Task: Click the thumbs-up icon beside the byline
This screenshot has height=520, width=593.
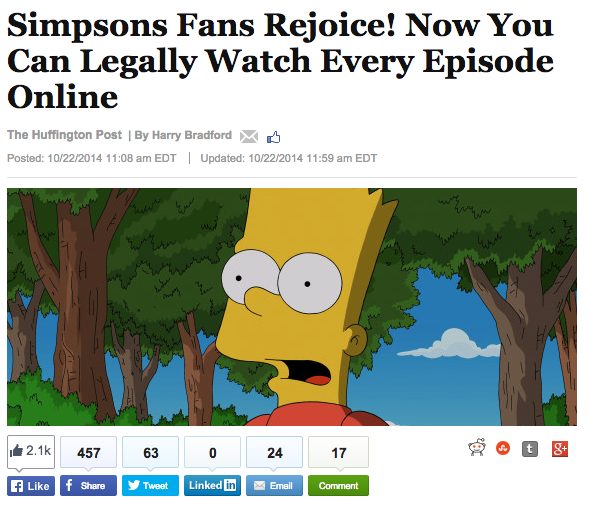Action: tap(273, 137)
